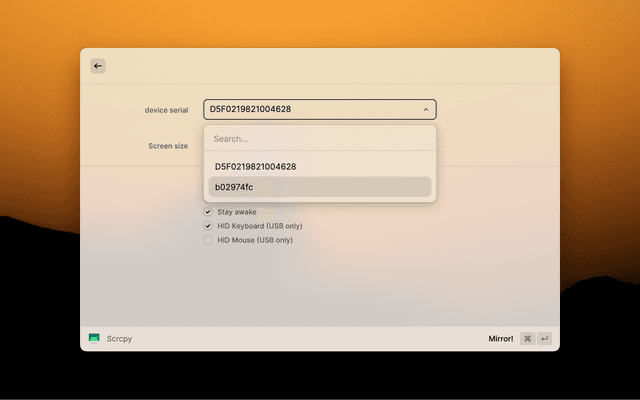The height and width of the screenshot is (400, 640).
Task: Collapse the device serial dropdown via chevron
Action: (425, 110)
